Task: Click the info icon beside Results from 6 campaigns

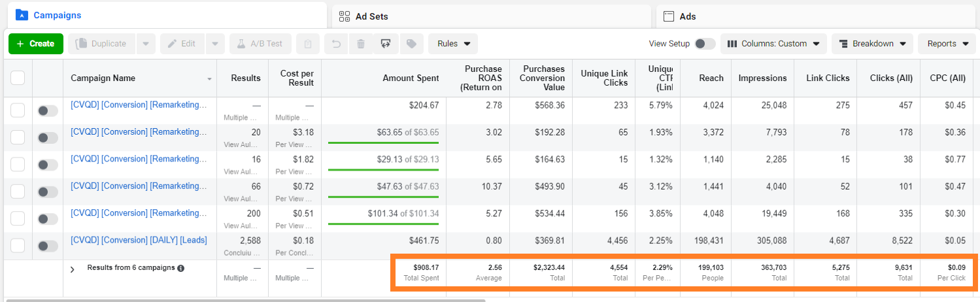Action: 181,268
